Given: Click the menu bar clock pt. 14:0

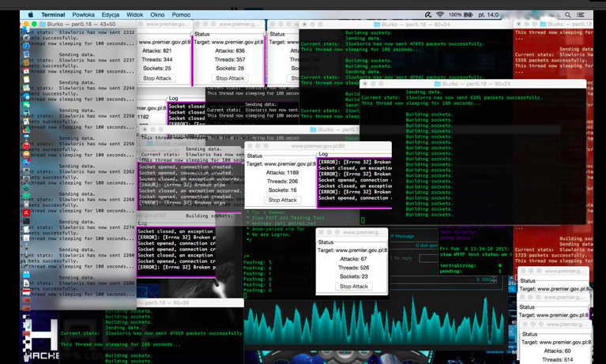Looking at the screenshot, I should pos(488,15).
